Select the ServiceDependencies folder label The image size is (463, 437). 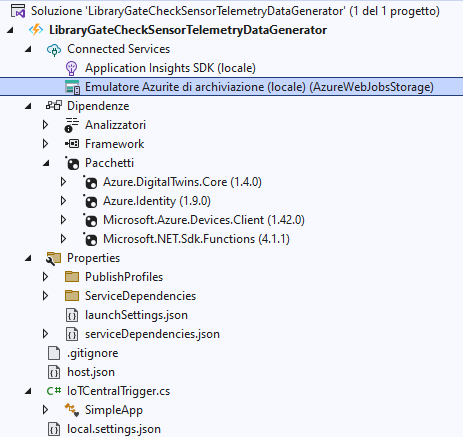point(140,296)
